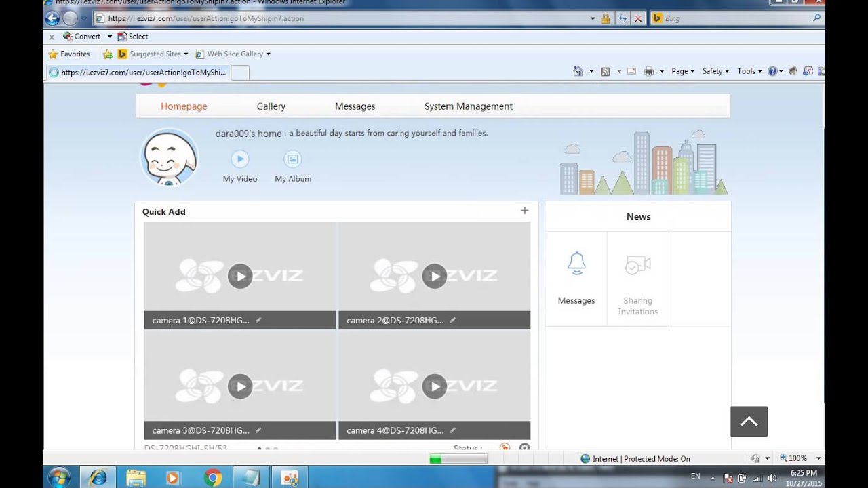Click the scroll-to-top arrow button

[749, 422]
